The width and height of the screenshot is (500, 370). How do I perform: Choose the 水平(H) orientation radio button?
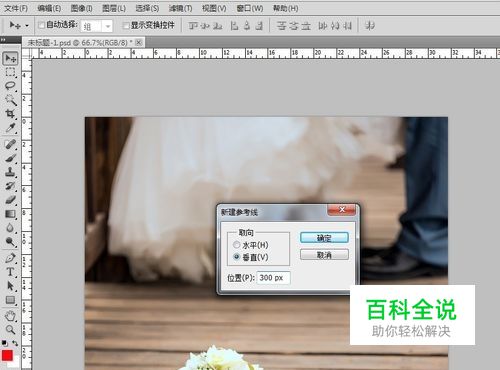[x=236, y=245]
